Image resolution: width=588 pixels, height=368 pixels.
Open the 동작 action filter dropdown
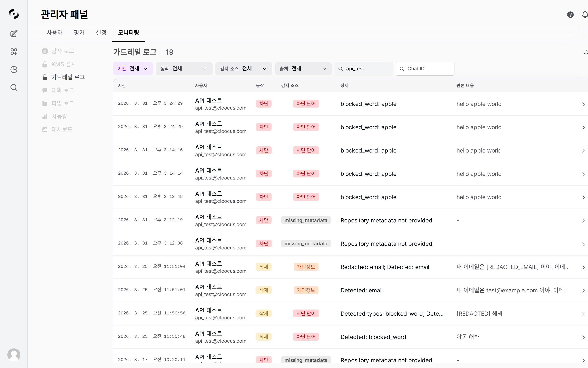pyautogui.click(x=184, y=69)
